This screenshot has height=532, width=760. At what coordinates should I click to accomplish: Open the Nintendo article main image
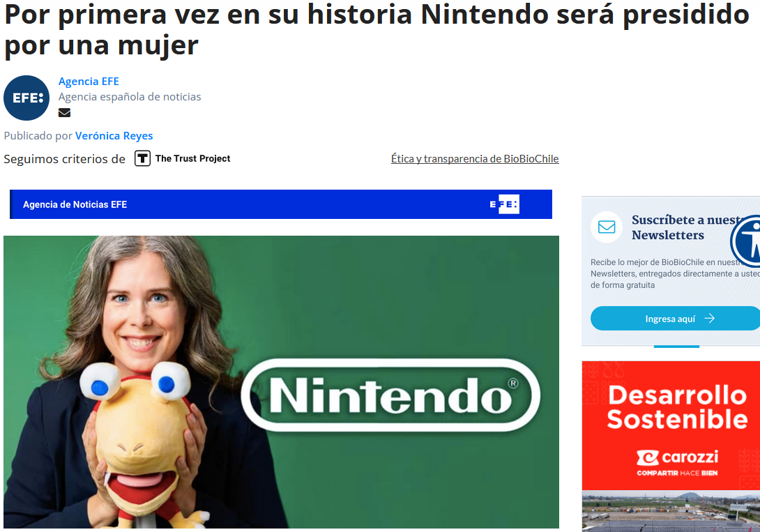pos(281,382)
